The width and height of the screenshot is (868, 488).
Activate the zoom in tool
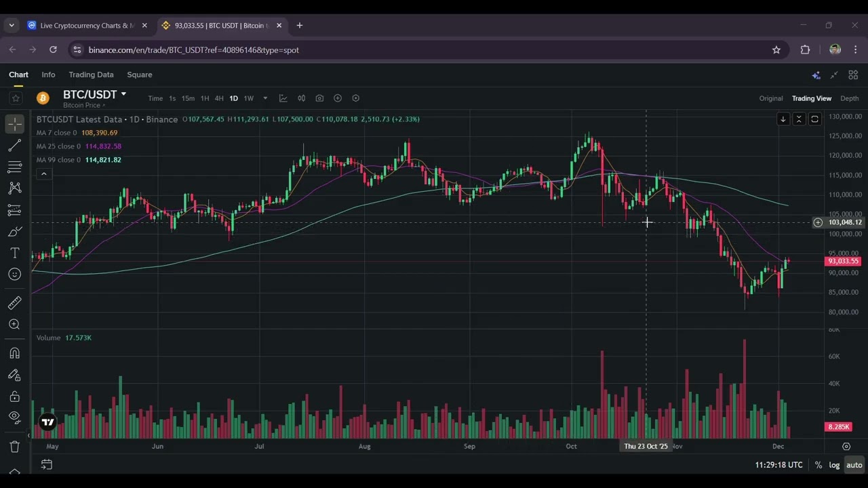pyautogui.click(x=14, y=325)
